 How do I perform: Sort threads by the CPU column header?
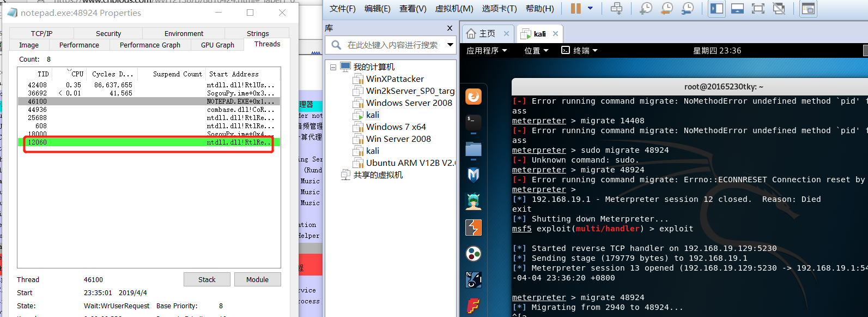click(x=77, y=74)
